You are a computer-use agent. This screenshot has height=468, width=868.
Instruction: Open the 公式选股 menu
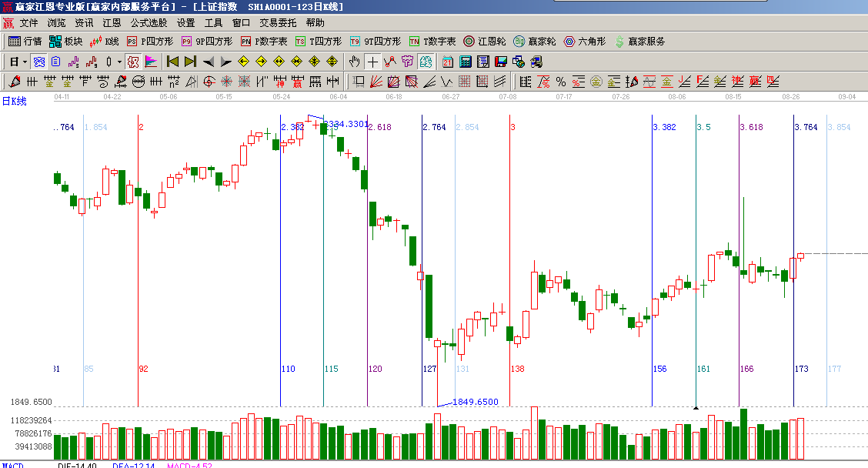tap(149, 23)
